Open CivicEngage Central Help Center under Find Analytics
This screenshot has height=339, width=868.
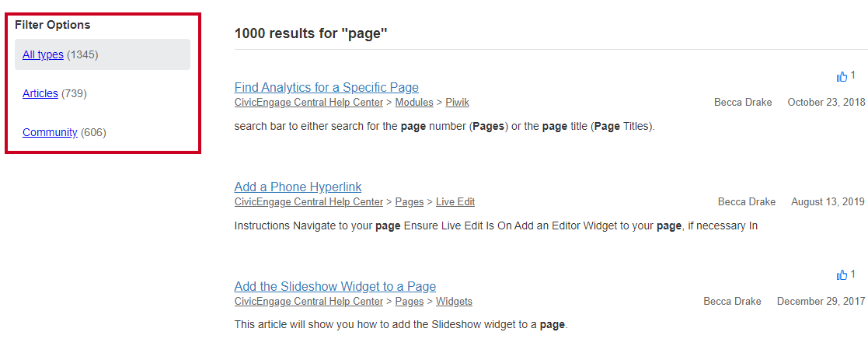click(x=309, y=102)
